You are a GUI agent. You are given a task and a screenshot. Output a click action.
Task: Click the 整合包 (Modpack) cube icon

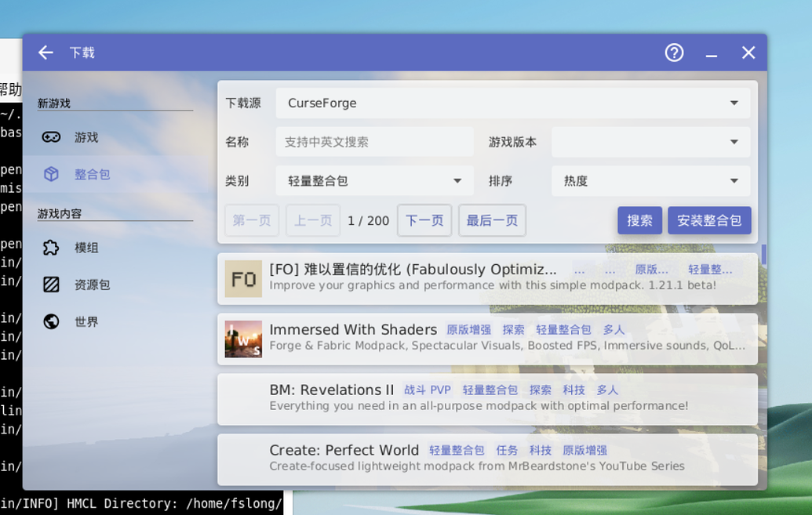point(50,174)
